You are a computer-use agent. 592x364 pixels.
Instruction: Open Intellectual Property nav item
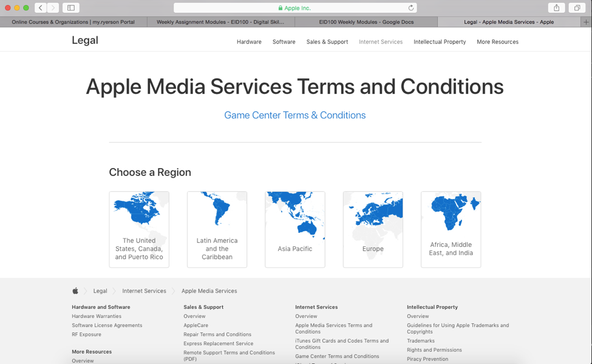[x=440, y=42]
